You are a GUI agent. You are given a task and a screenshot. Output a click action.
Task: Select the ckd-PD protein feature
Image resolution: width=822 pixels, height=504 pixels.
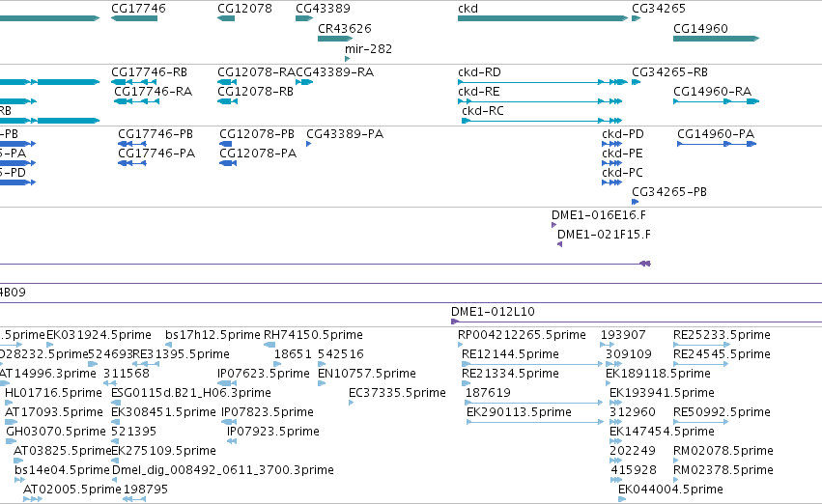pos(611,144)
